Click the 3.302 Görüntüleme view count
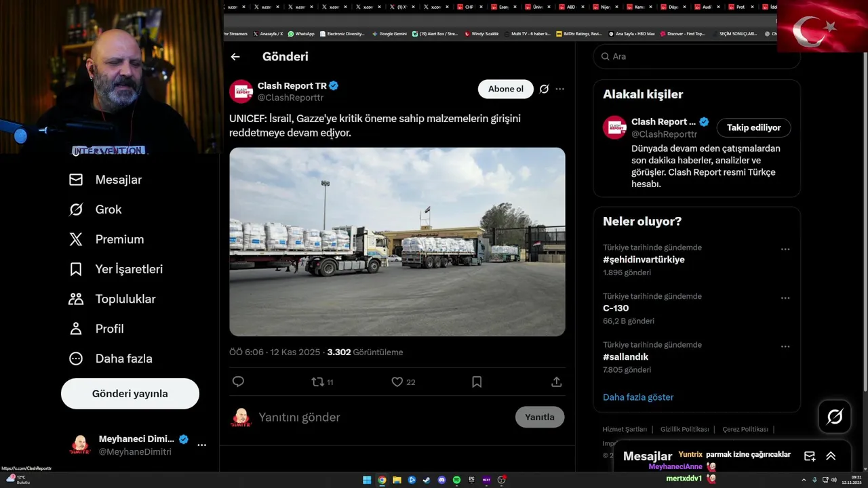Image resolution: width=868 pixels, height=488 pixels. [x=365, y=352]
